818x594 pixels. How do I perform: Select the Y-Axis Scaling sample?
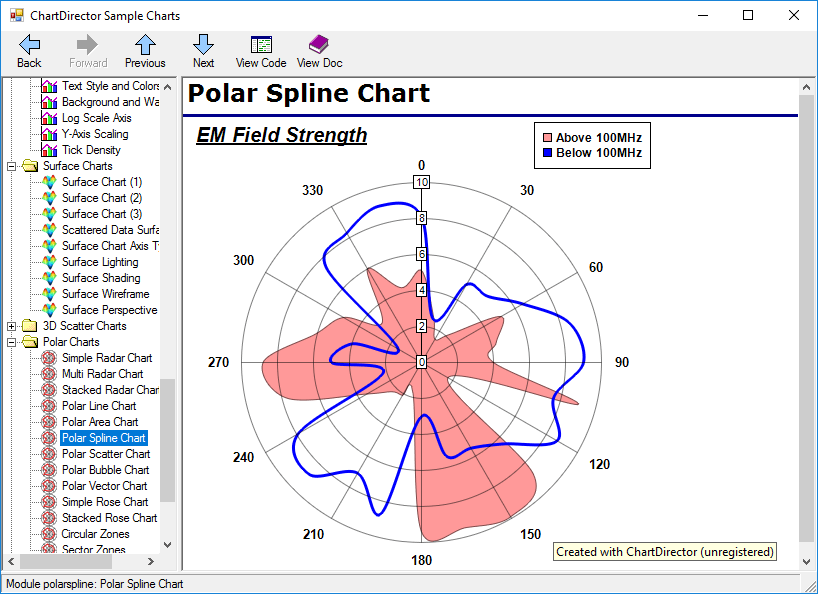(95, 133)
